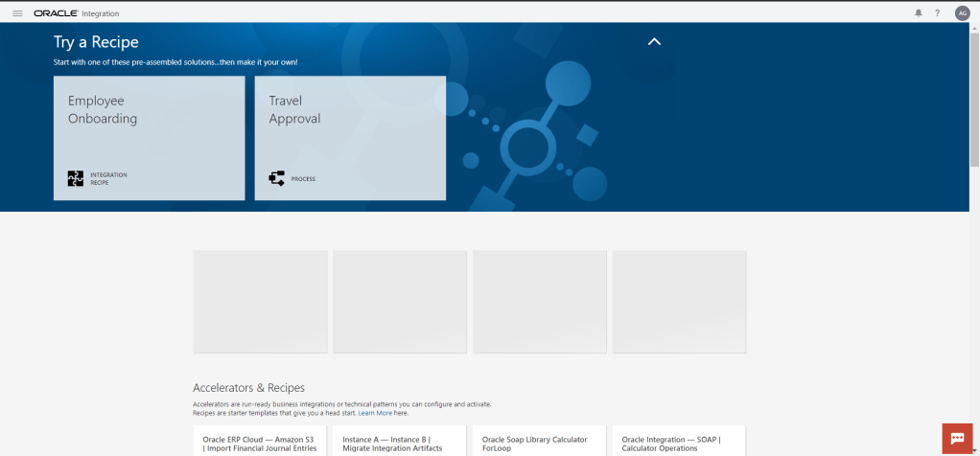Click the notifications bell icon

[x=919, y=13]
